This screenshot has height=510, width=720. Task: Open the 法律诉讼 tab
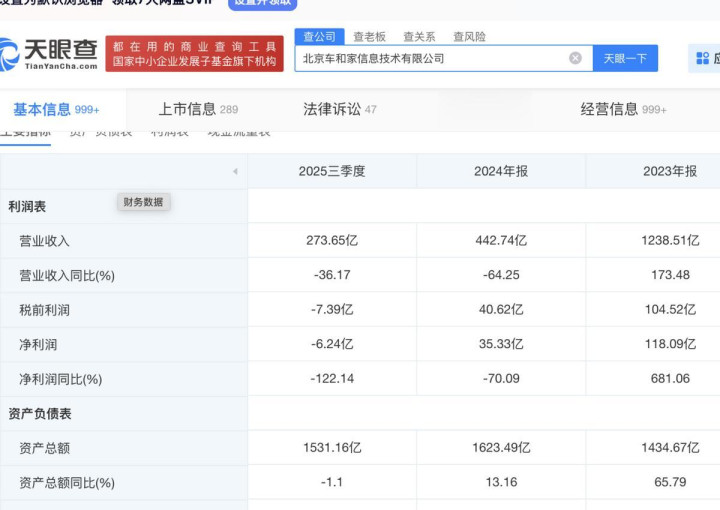pos(340,109)
